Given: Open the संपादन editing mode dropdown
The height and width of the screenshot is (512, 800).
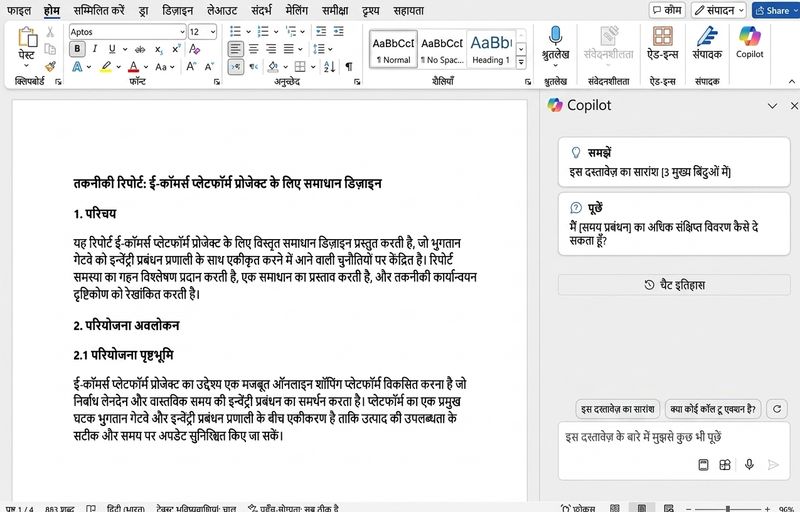Looking at the screenshot, I should (718, 10).
